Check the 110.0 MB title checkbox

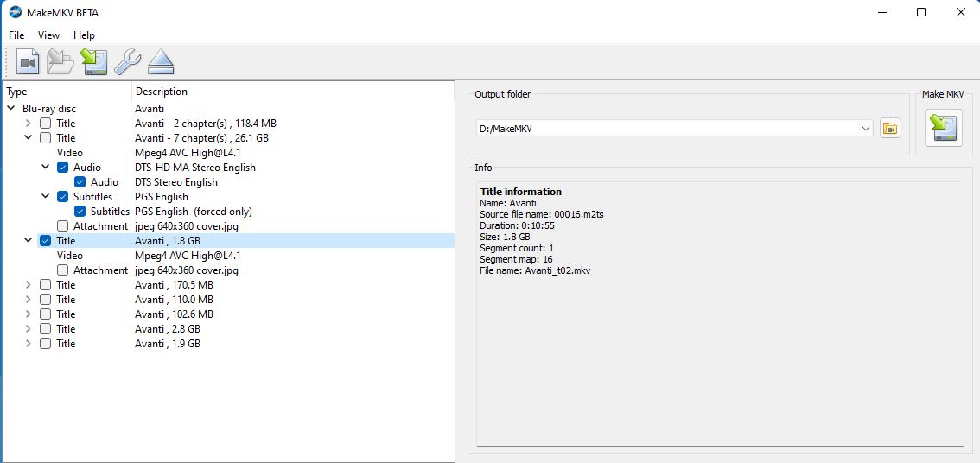[45, 299]
